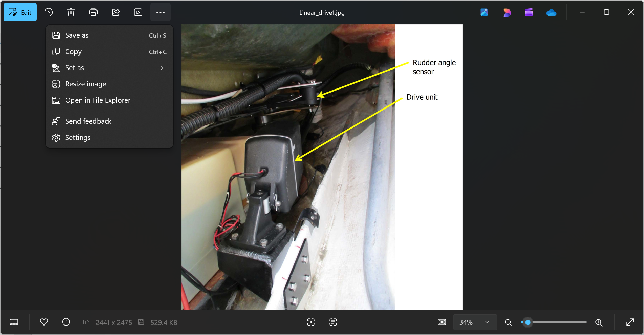Toggle fit-to-window zoom icon
Screen dimensions: 644x335
[442, 322]
